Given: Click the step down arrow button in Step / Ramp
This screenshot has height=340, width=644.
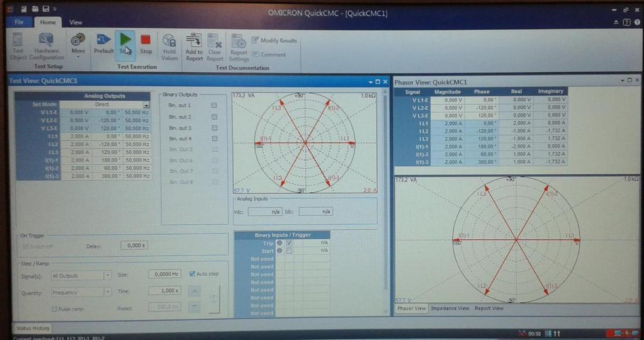Looking at the screenshot, I should click(x=195, y=307).
